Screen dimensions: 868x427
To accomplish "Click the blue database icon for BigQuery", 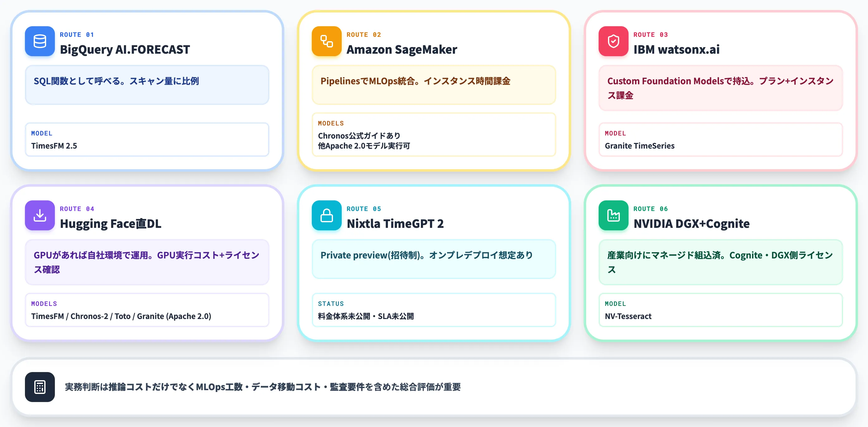I will coord(40,41).
